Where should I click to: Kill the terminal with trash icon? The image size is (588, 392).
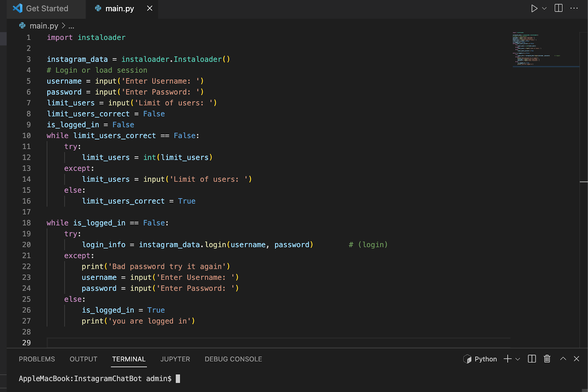point(547,359)
